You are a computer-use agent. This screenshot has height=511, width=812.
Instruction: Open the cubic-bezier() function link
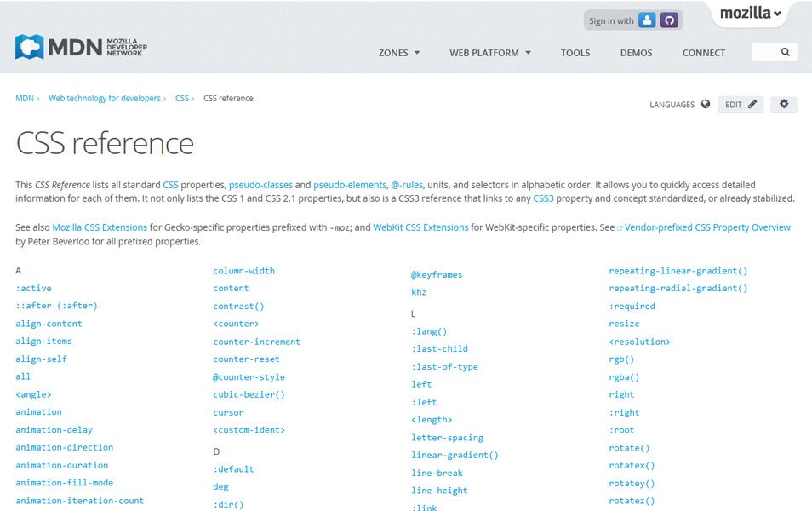(249, 394)
